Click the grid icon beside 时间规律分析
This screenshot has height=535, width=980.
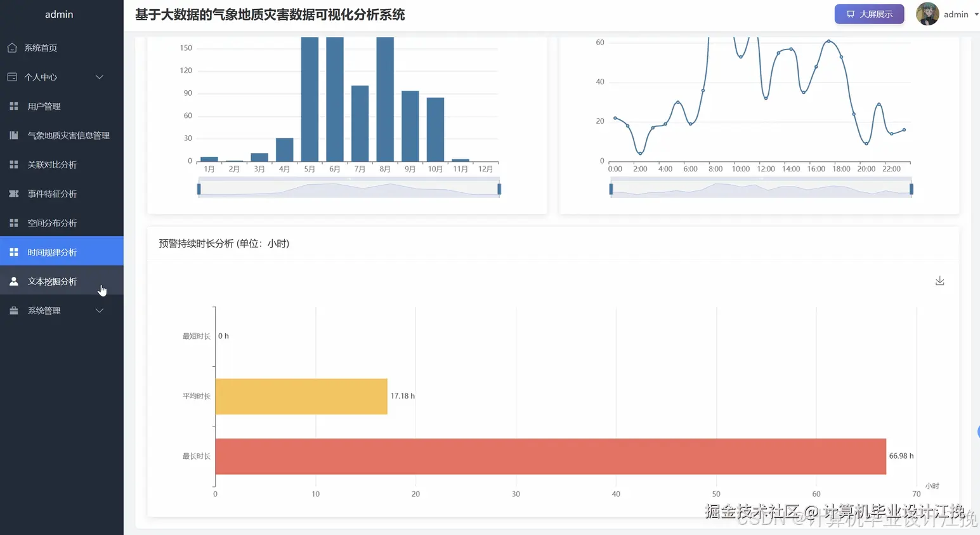(14, 252)
